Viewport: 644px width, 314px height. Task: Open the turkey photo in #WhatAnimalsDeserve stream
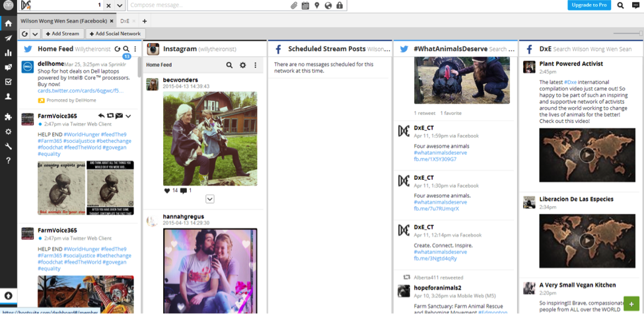point(462,80)
